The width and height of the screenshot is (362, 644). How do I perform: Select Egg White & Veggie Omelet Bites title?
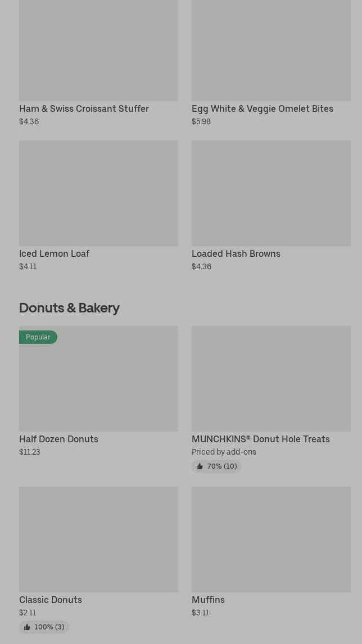click(x=262, y=109)
